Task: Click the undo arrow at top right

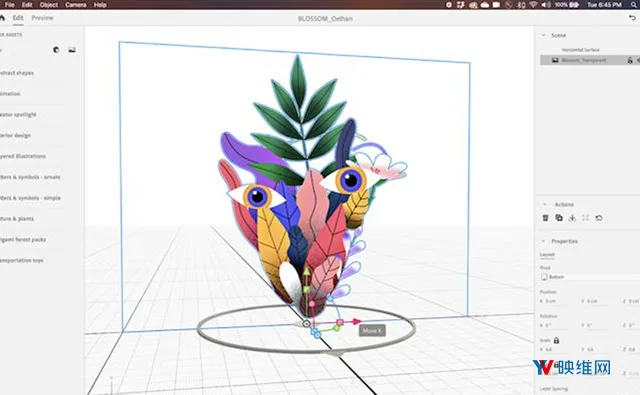Action: point(632,18)
